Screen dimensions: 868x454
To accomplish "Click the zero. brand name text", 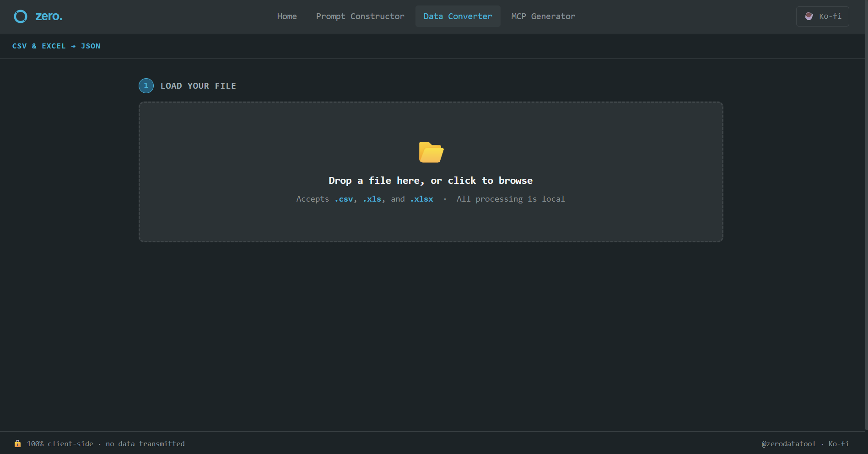I will point(49,16).
